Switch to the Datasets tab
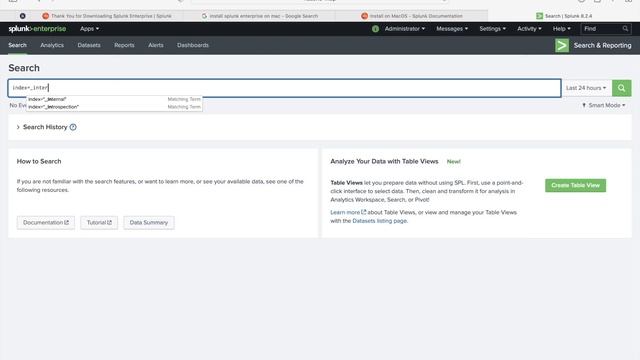The width and height of the screenshot is (640, 360). tap(89, 45)
